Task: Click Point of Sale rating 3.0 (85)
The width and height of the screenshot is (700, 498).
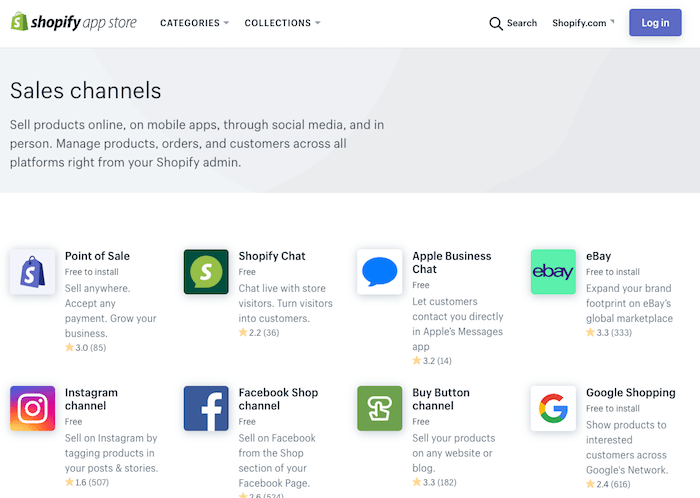Action: (86, 347)
